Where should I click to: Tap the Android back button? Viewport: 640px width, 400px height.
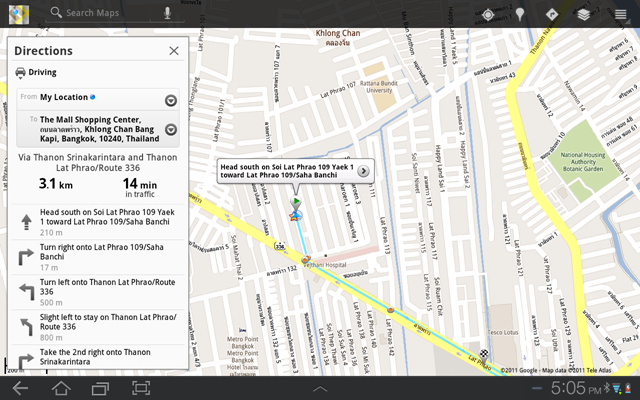pos(20,388)
